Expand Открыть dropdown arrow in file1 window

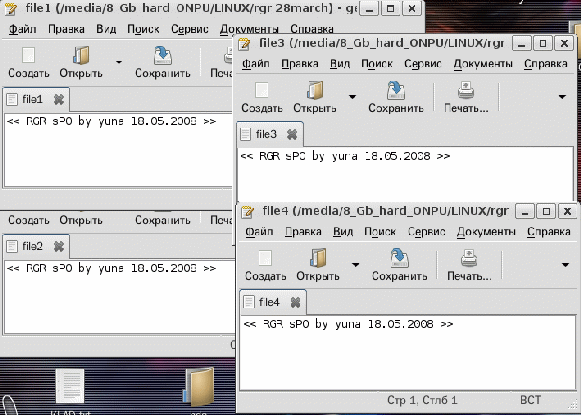(119, 62)
